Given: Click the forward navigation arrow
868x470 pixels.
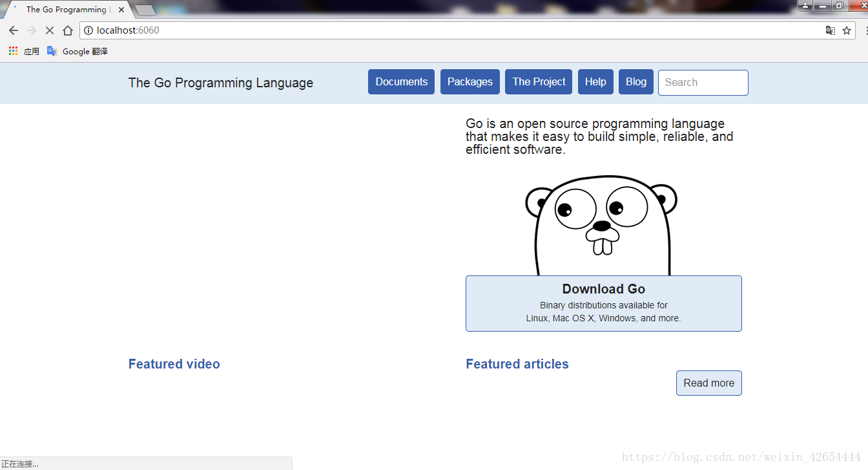Looking at the screenshot, I should pyautogui.click(x=31, y=30).
